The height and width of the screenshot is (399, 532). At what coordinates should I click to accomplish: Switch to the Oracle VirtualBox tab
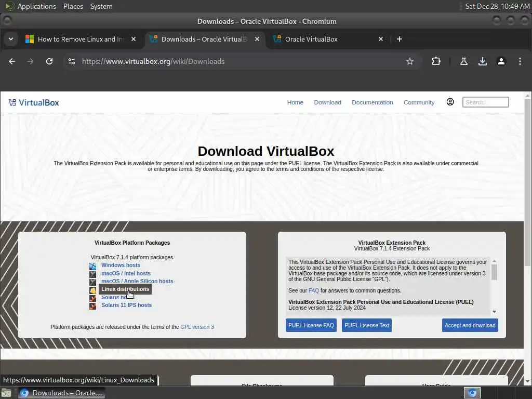[x=327, y=39]
